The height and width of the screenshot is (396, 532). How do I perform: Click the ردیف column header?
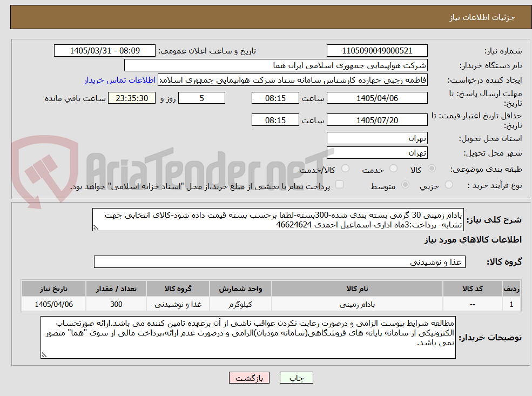click(x=511, y=289)
